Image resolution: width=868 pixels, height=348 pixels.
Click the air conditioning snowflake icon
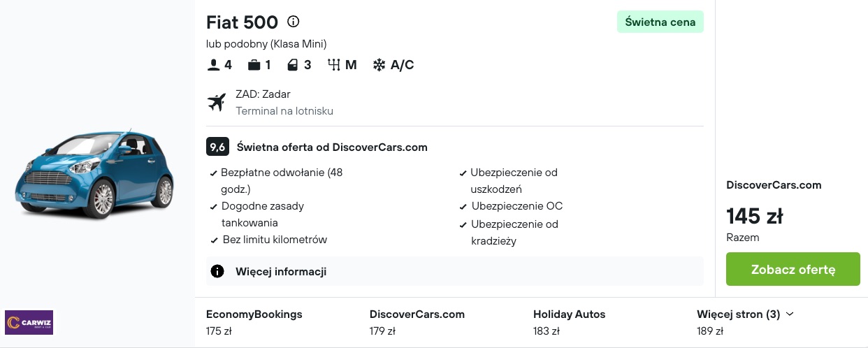[x=379, y=65]
